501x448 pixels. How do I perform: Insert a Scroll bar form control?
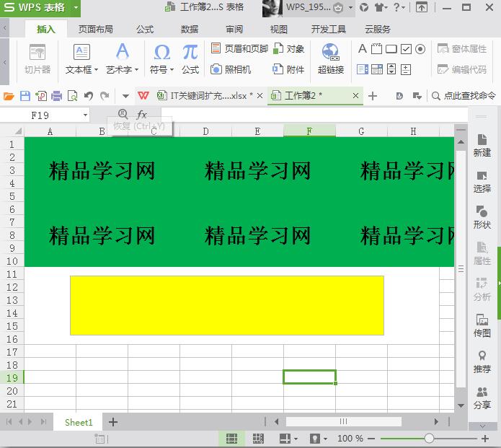point(391,69)
